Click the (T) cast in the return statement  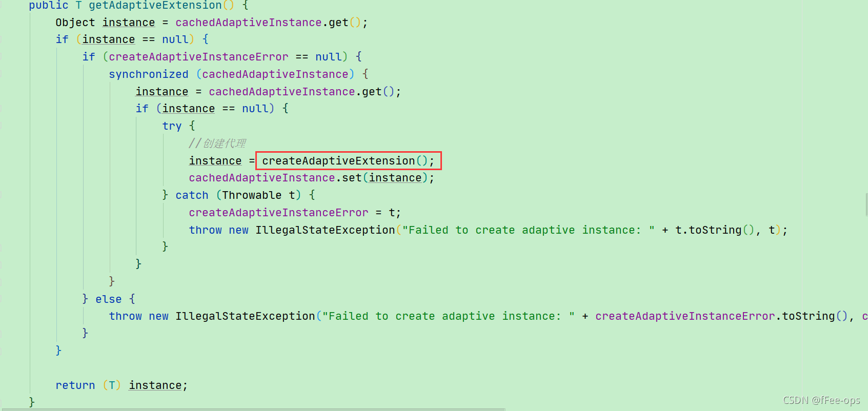click(x=112, y=385)
